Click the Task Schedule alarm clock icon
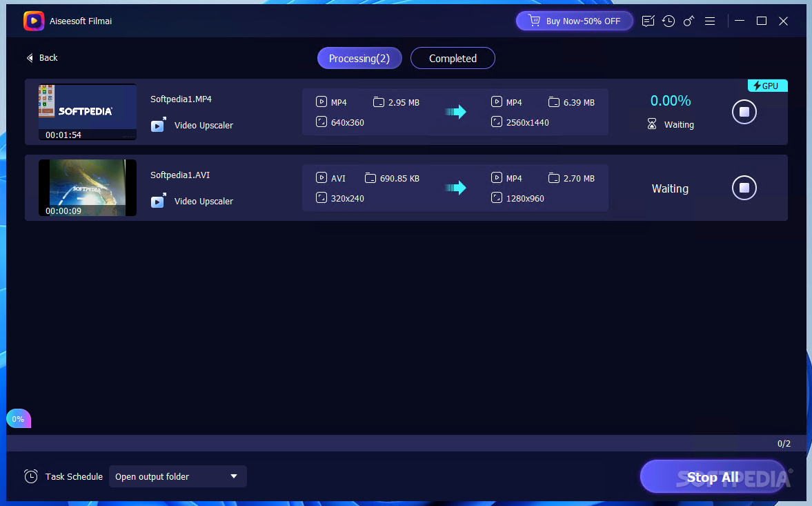Screen dimensions: 812x506 31,476
